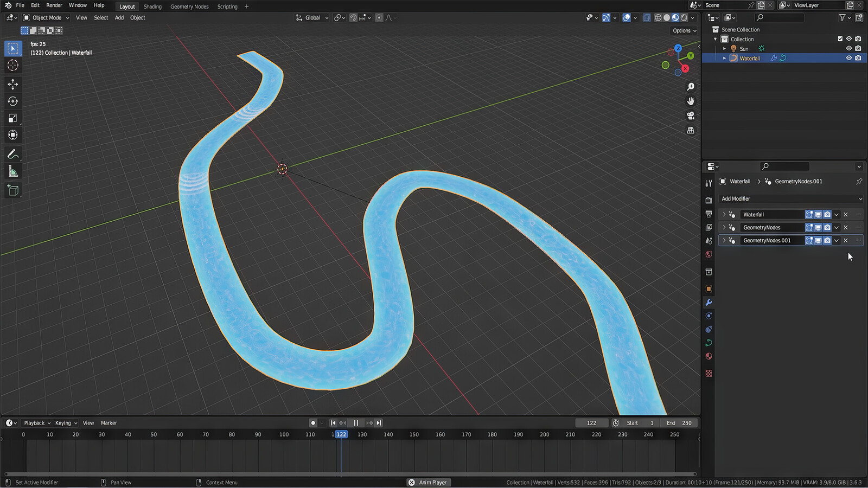The image size is (868, 488).
Task: Disable the Sun for rendering
Action: (x=858, y=48)
